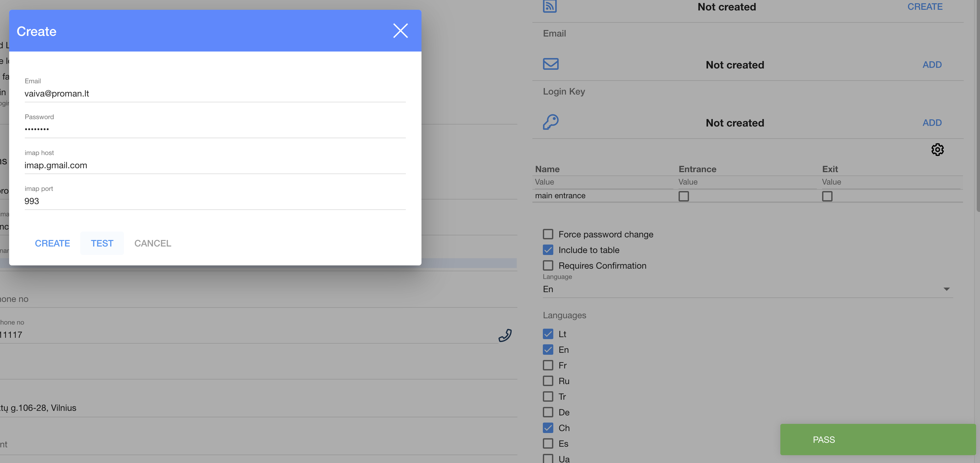Image resolution: width=980 pixels, height=463 pixels.
Task: Click CREATE button in dialog
Action: pyautogui.click(x=53, y=243)
